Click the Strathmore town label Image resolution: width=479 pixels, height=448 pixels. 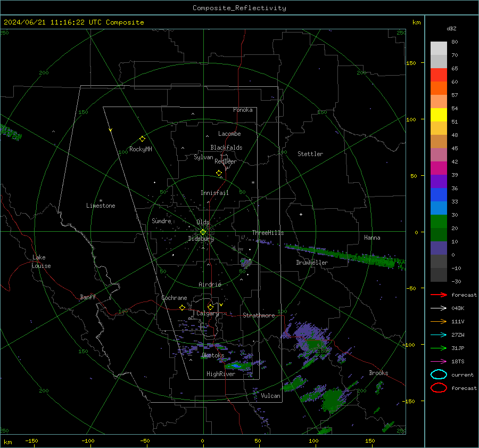tap(259, 315)
